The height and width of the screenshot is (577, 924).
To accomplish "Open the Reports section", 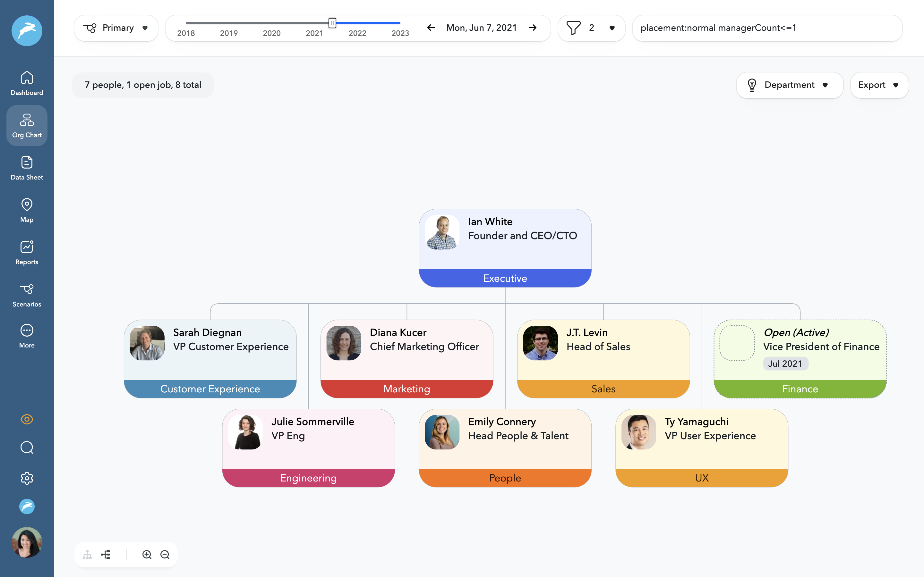I will pos(27,253).
